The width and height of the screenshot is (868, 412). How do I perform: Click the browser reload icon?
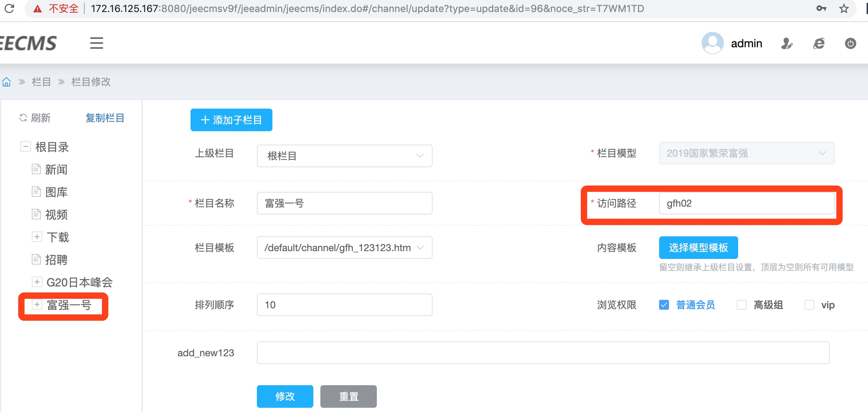pos(10,8)
